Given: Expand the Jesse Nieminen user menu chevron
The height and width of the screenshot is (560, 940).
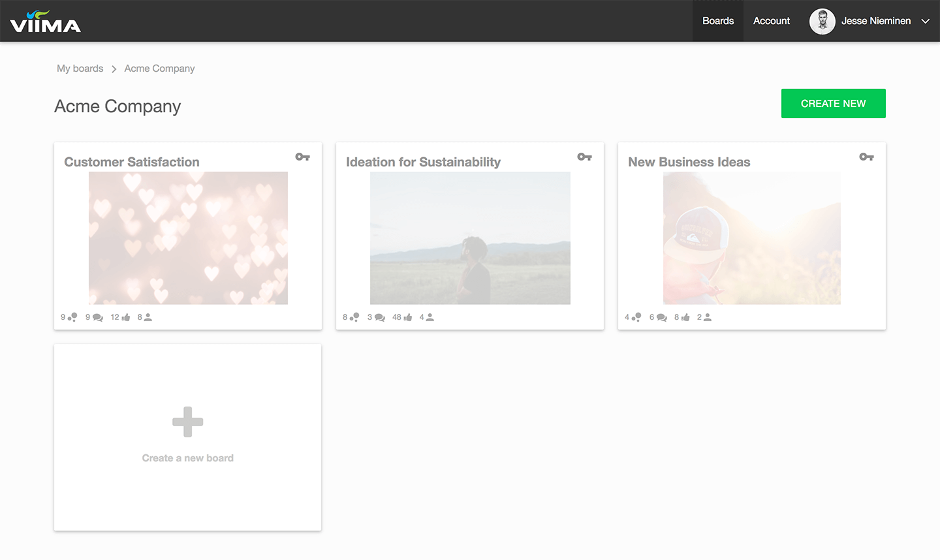Looking at the screenshot, I should tap(926, 21).
